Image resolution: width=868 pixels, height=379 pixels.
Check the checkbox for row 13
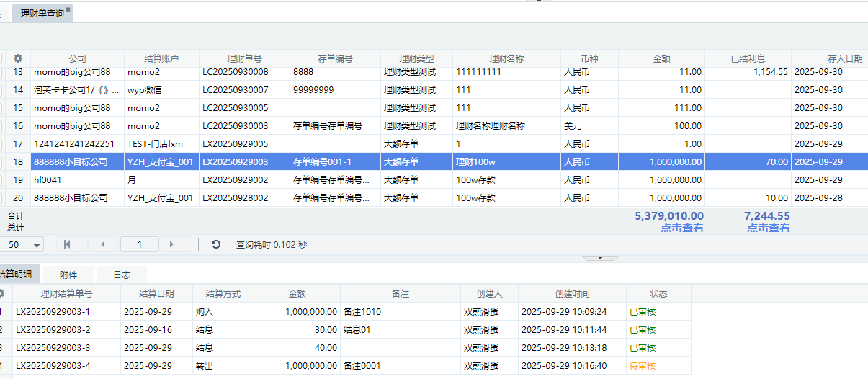click(x=2, y=72)
